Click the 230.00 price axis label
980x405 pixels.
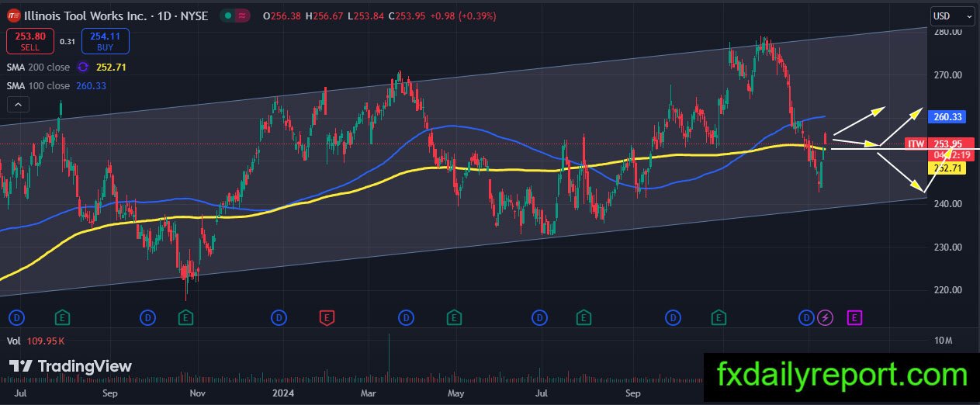tap(948, 247)
